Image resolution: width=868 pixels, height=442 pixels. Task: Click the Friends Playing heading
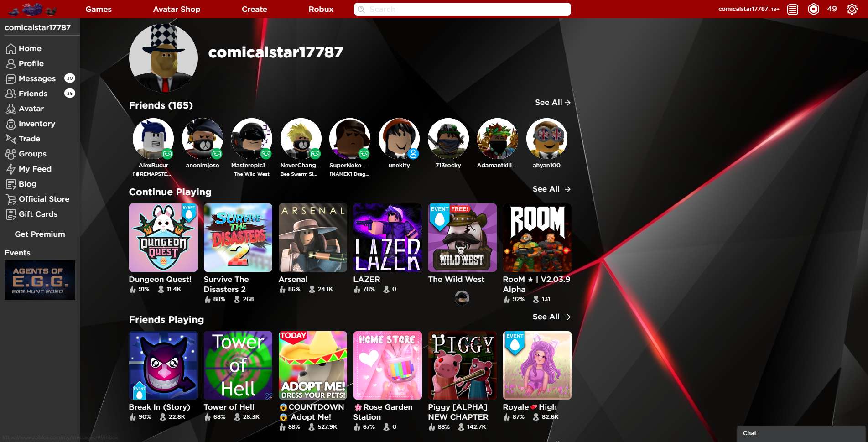(x=166, y=320)
